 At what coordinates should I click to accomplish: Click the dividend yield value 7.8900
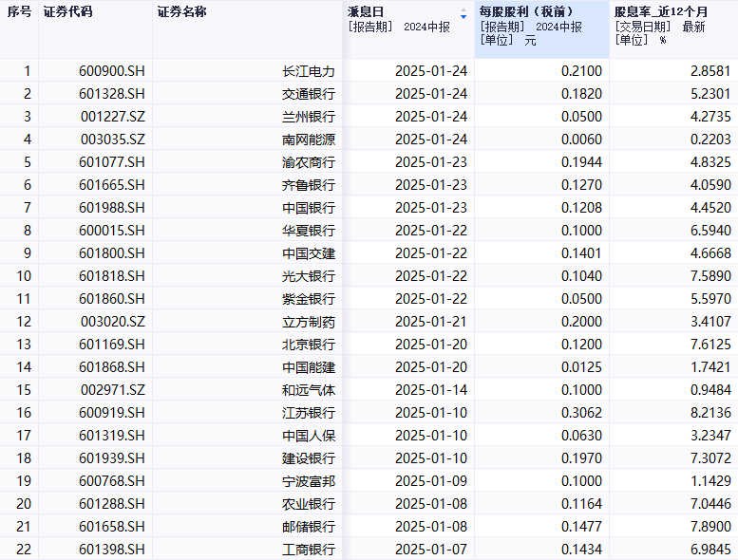[x=710, y=527]
